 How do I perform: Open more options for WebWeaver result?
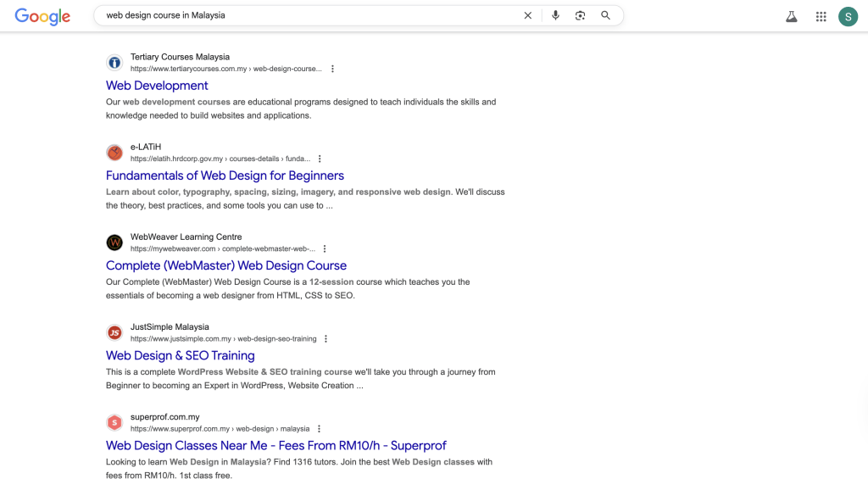[x=325, y=248]
